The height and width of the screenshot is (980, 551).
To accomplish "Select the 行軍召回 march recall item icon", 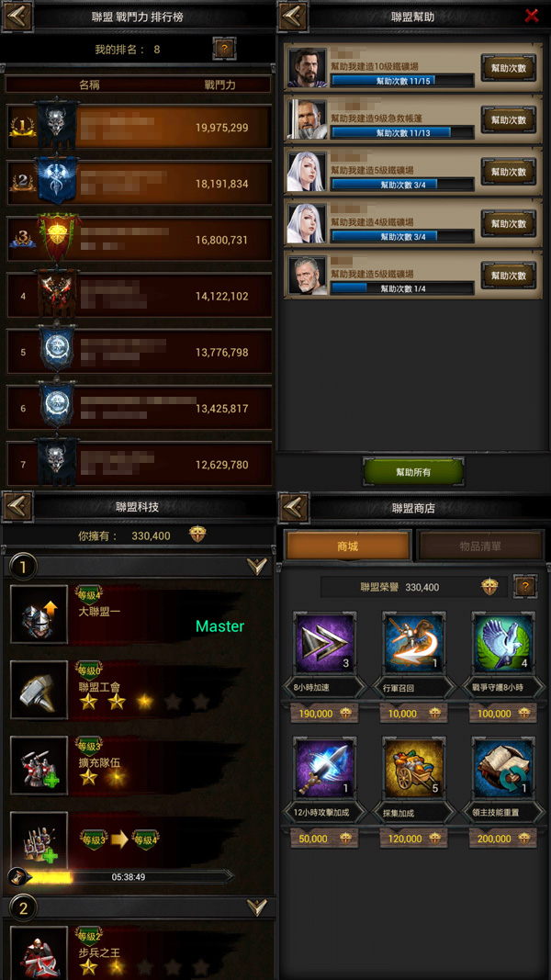I will pos(413,643).
